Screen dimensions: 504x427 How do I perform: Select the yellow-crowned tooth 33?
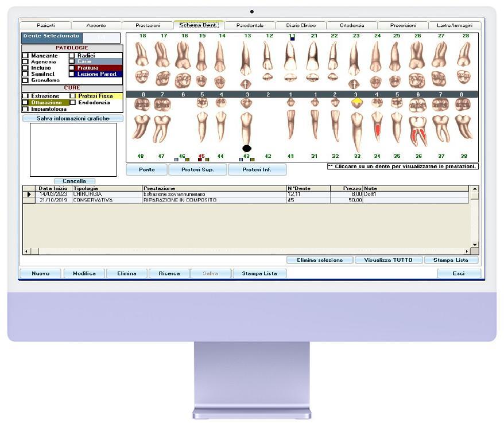(357, 124)
